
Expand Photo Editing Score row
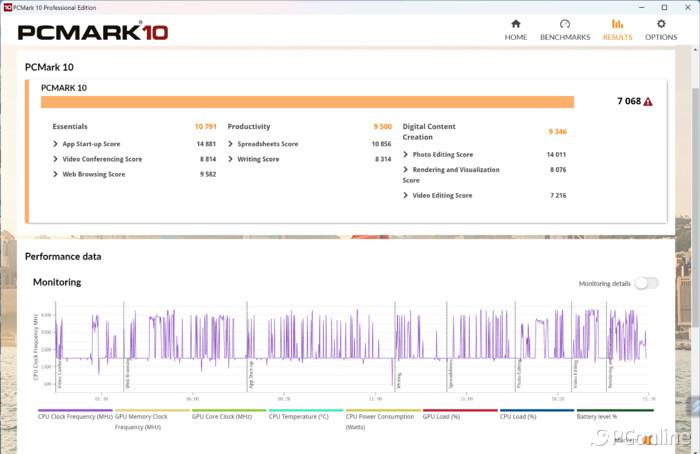(x=406, y=155)
